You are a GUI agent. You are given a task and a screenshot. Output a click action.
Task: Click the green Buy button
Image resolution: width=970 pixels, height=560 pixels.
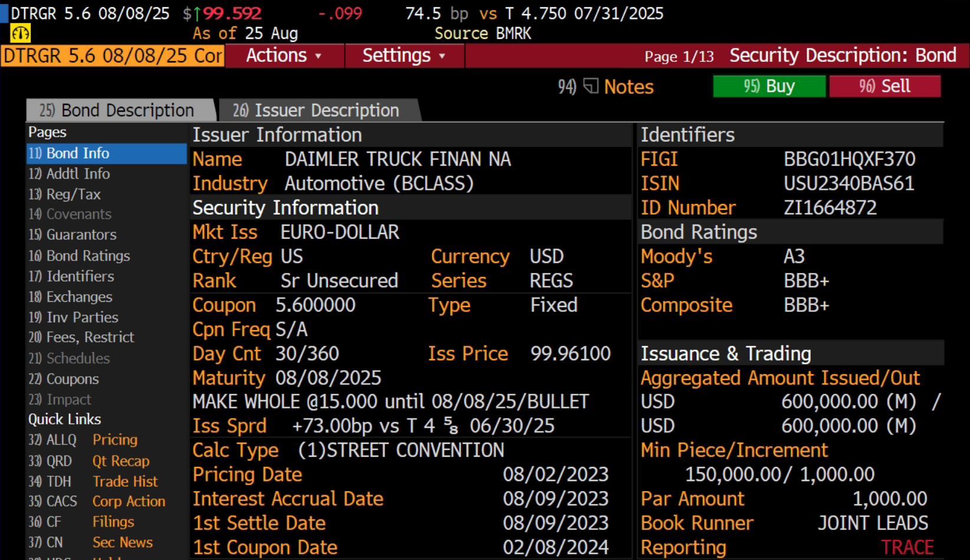click(x=769, y=86)
